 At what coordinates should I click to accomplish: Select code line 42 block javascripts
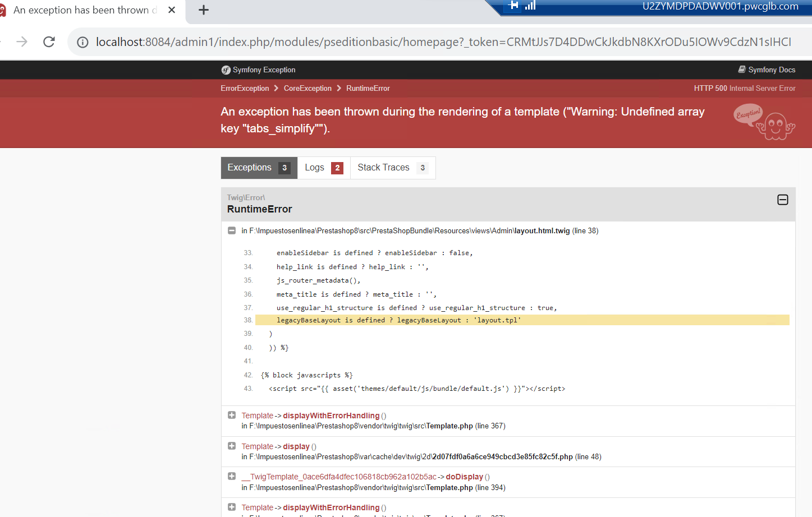pyautogui.click(x=307, y=375)
